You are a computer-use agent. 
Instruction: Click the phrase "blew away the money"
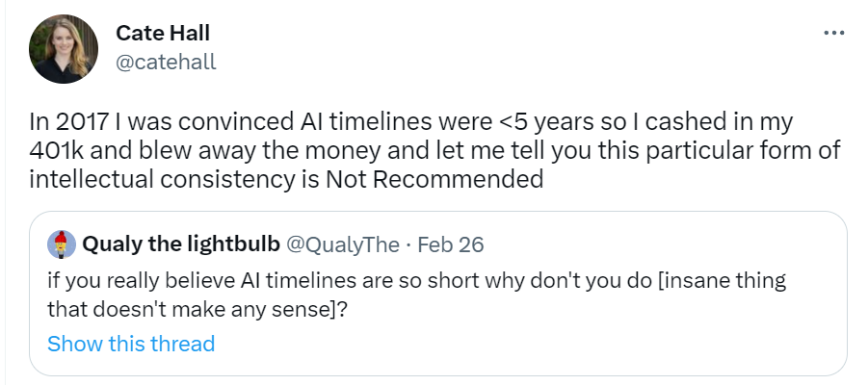(x=246, y=152)
